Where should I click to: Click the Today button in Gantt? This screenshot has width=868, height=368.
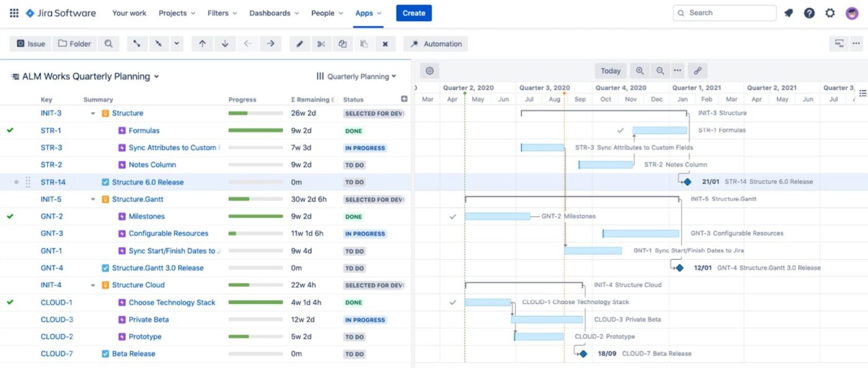tap(611, 71)
